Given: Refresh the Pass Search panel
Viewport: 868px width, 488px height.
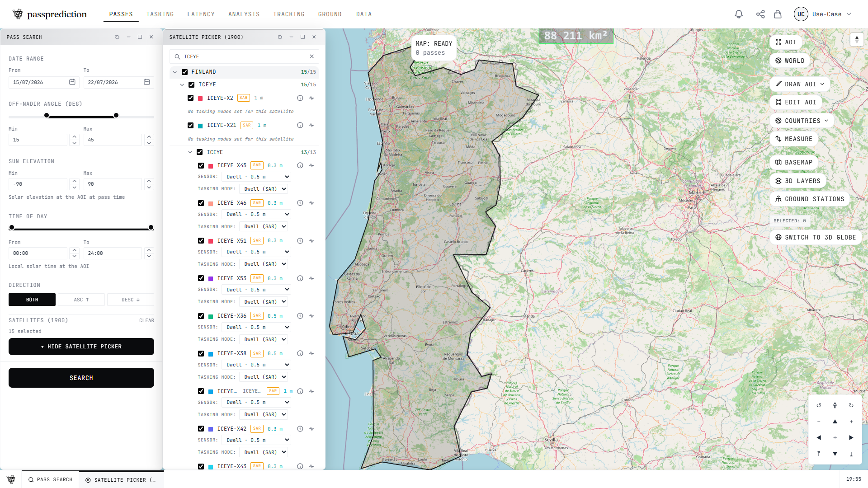Looking at the screenshot, I should pyautogui.click(x=117, y=37).
